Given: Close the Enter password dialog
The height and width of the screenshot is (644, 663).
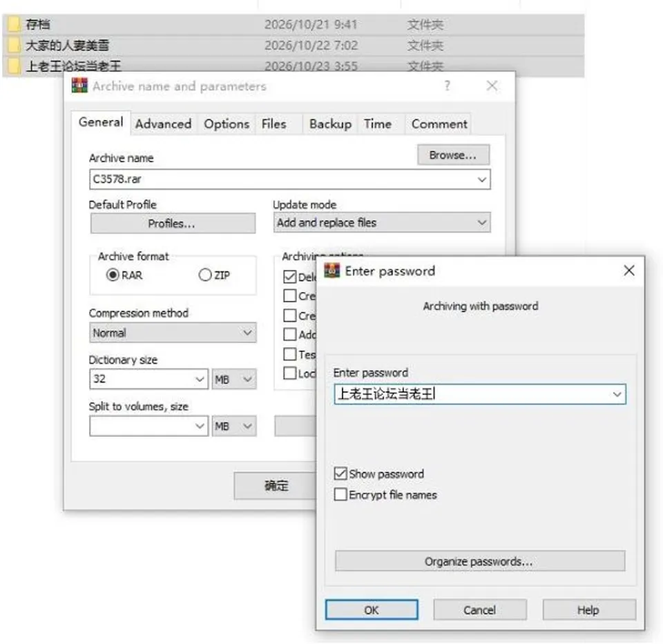Looking at the screenshot, I should pyautogui.click(x=628, y=271).
